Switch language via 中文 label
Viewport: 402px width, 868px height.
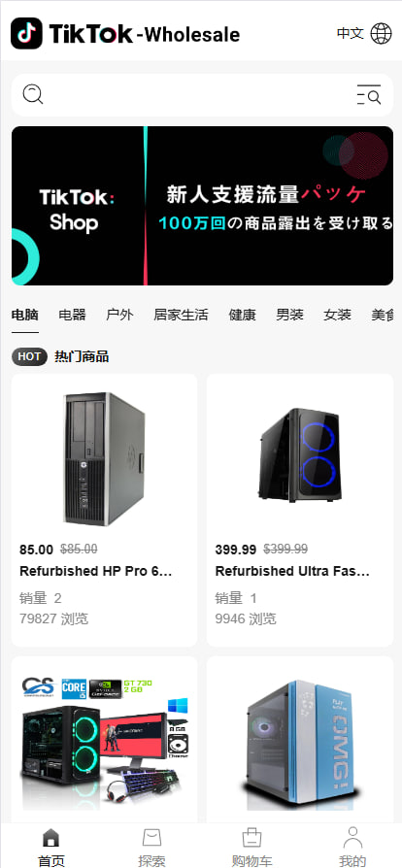(x=350, y=33)
